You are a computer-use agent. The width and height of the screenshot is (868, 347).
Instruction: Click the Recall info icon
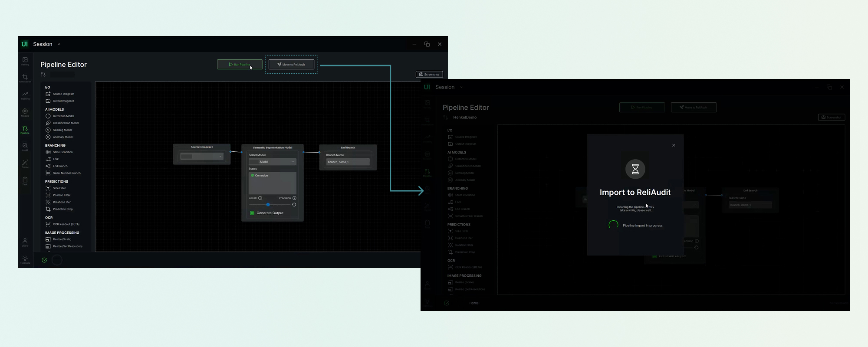pyautogui.click(x=260, y=198)
